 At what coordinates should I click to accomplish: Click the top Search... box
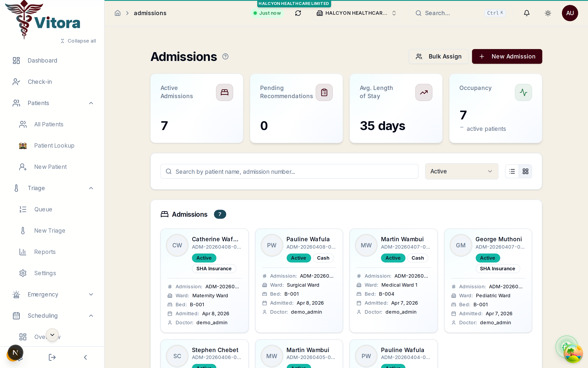pos(461,13)
